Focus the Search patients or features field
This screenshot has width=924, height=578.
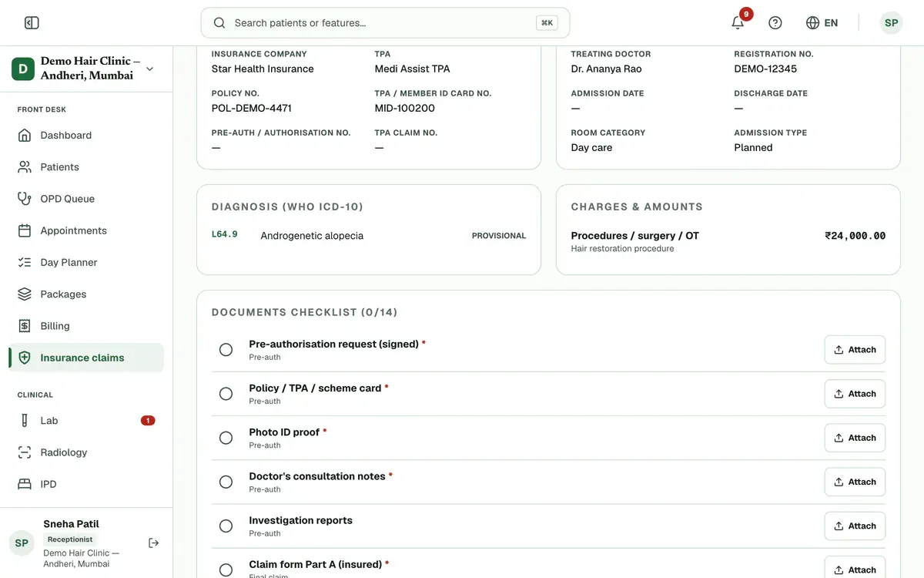click(x=385, y=23)
